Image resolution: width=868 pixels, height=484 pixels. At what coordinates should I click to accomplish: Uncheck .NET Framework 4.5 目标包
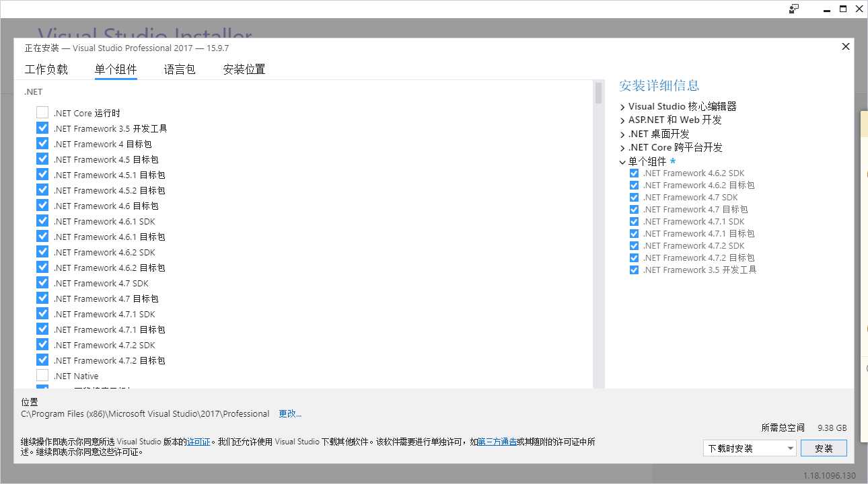[x=42, y=159]
